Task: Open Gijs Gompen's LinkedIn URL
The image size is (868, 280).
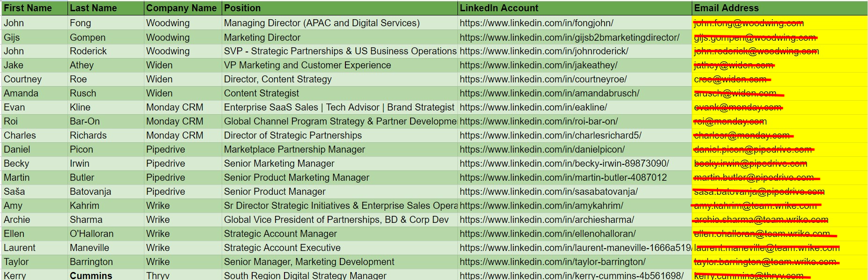Action: tap(569, 37)
